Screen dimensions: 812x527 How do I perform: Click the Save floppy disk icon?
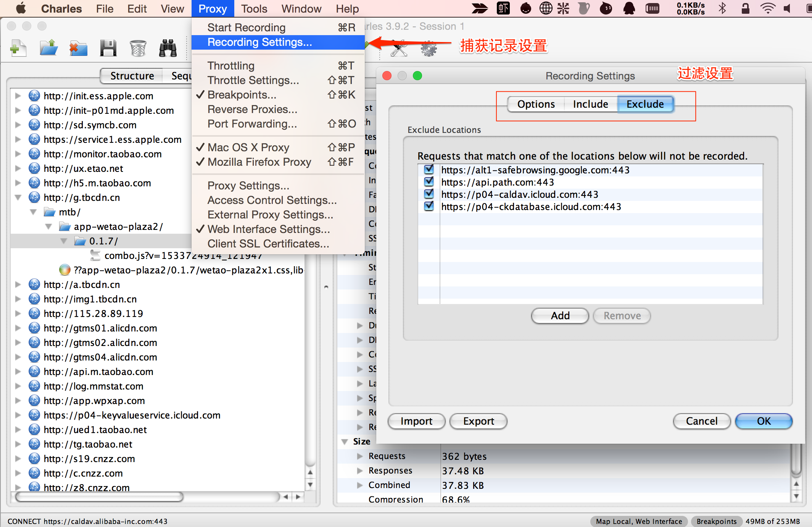pos(108,49)
